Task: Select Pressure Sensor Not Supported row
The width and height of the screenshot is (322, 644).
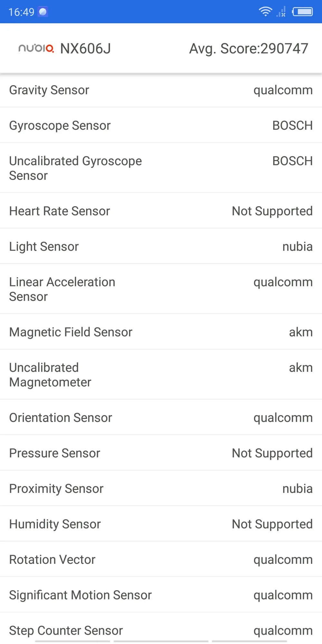Action: point(161,453)
